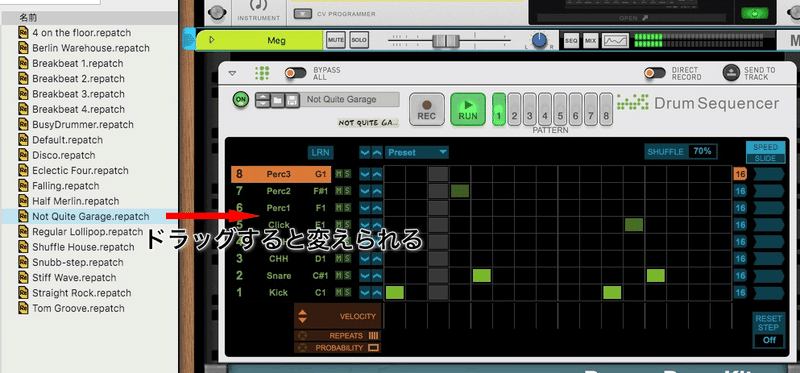Click the Meg track volume fader
800x373 pixels.
point(446,41)
